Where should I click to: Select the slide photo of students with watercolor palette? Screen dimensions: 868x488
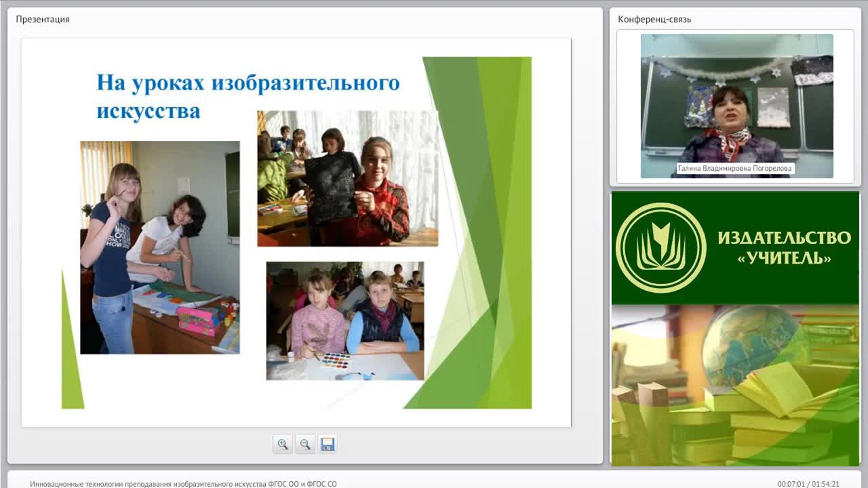click(345, 321)
